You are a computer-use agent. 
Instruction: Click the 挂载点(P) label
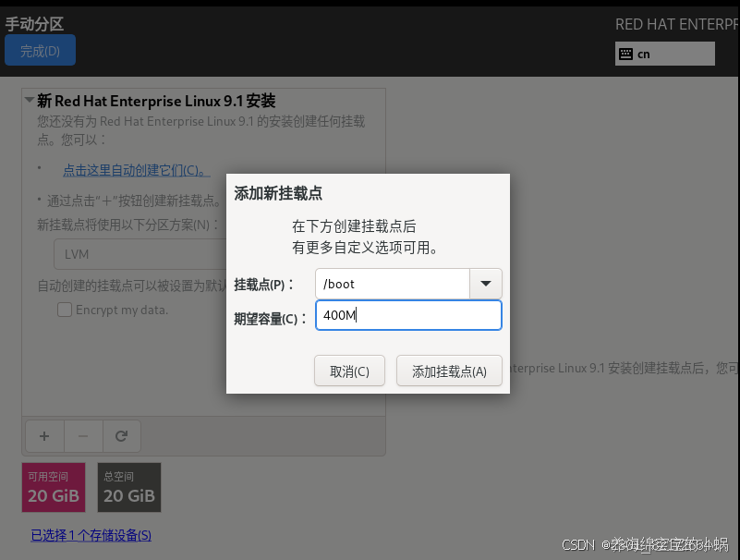(x=264, y=285)
